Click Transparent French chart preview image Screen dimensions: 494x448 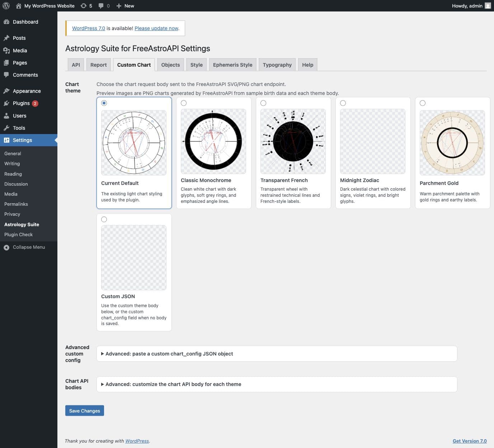coord(293,141)
